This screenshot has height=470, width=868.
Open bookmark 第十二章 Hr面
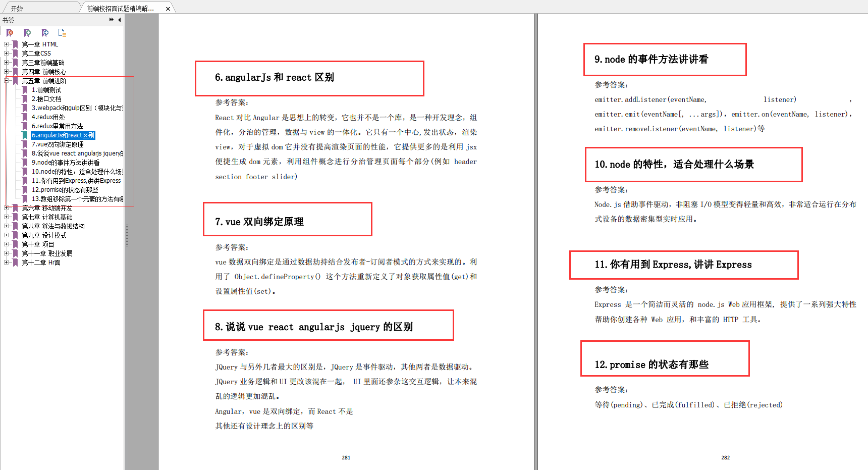(x=41, y=263)
